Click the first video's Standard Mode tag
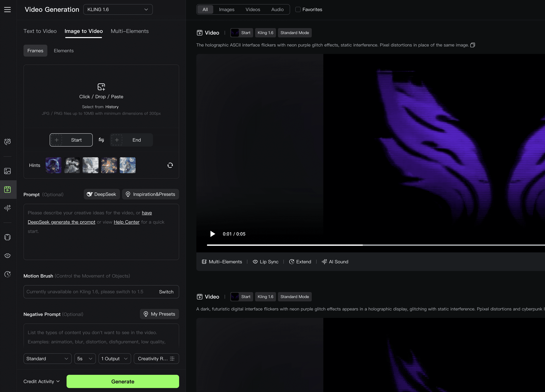The image size is (545, 392). 295,33
